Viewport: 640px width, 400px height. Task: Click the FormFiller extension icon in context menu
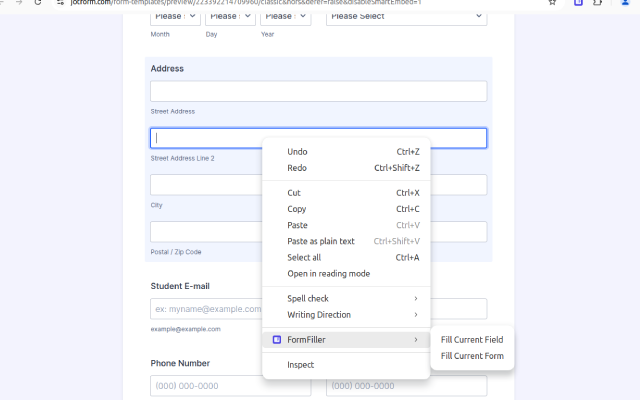click(277, 340)
